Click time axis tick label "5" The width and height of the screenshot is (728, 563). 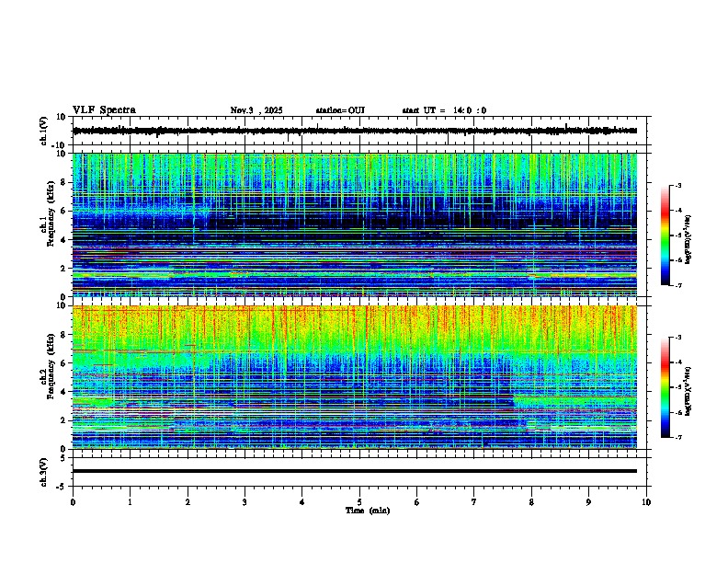pos(359,502)
